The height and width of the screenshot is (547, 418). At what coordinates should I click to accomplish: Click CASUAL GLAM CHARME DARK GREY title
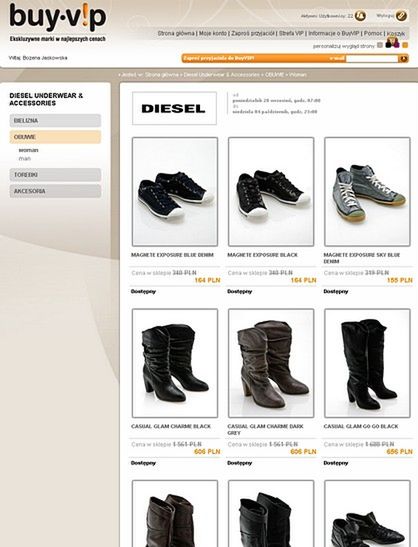point(265,429)
